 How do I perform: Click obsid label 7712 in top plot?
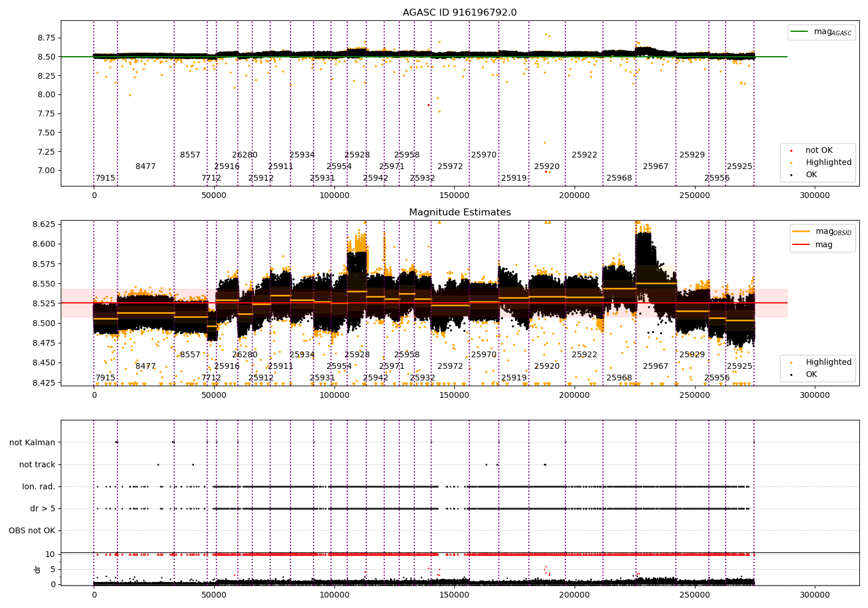(211, 178)
